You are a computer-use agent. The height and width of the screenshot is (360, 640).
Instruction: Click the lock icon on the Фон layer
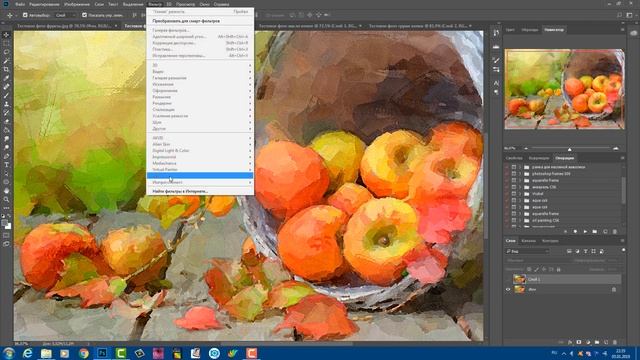click(x=614, y=289)
